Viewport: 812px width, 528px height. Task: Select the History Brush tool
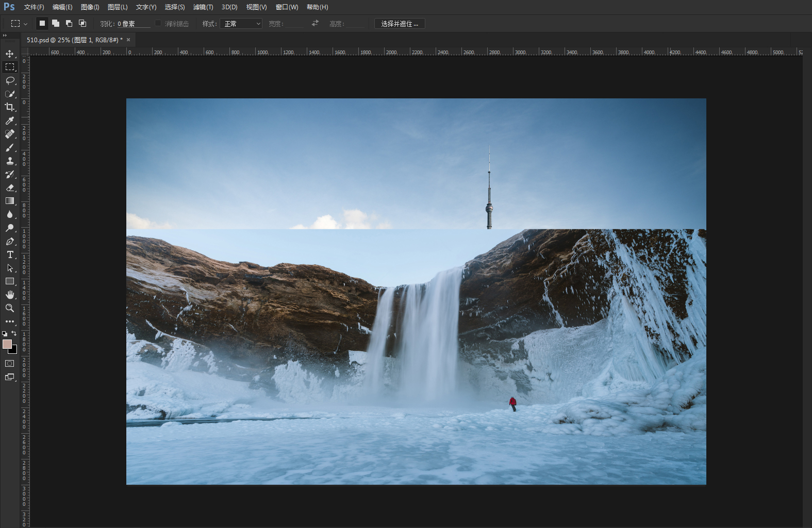tap(10, 174)
